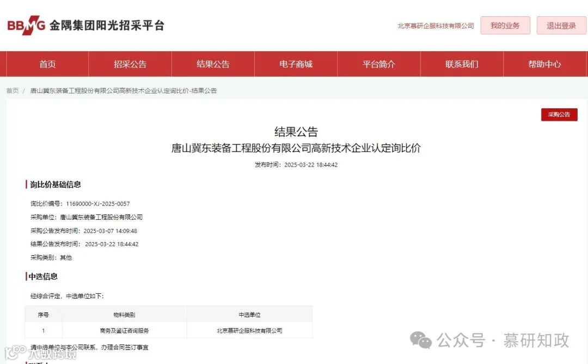Click the winning bidder cell 北京慕研企服科技有限公司
The height and width of the screenshot is (364, 588).
(249, 331)
